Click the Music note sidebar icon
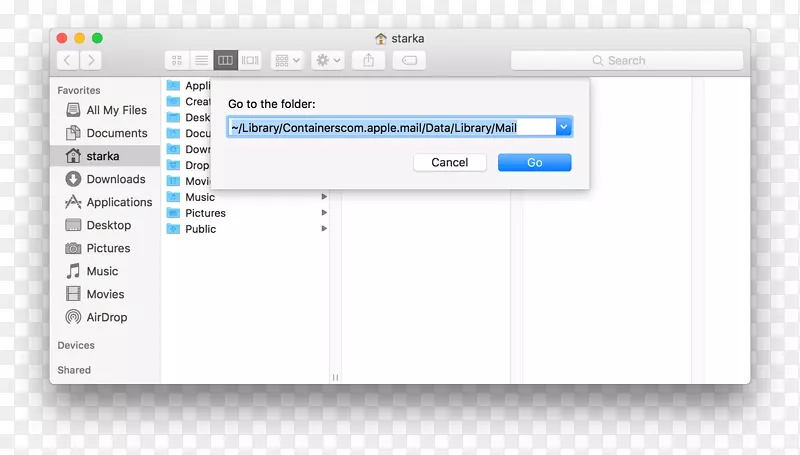The width and height of the screenshot is (800, 455). pyautogui.click(x=73, y=271)
